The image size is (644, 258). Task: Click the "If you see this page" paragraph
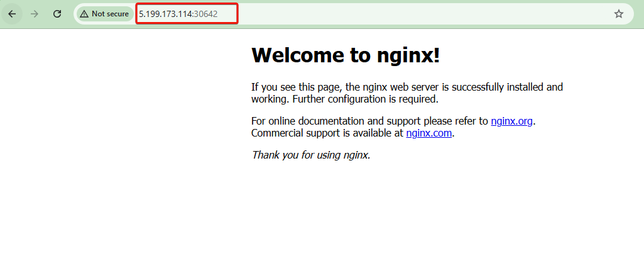(x=295, y=87)
